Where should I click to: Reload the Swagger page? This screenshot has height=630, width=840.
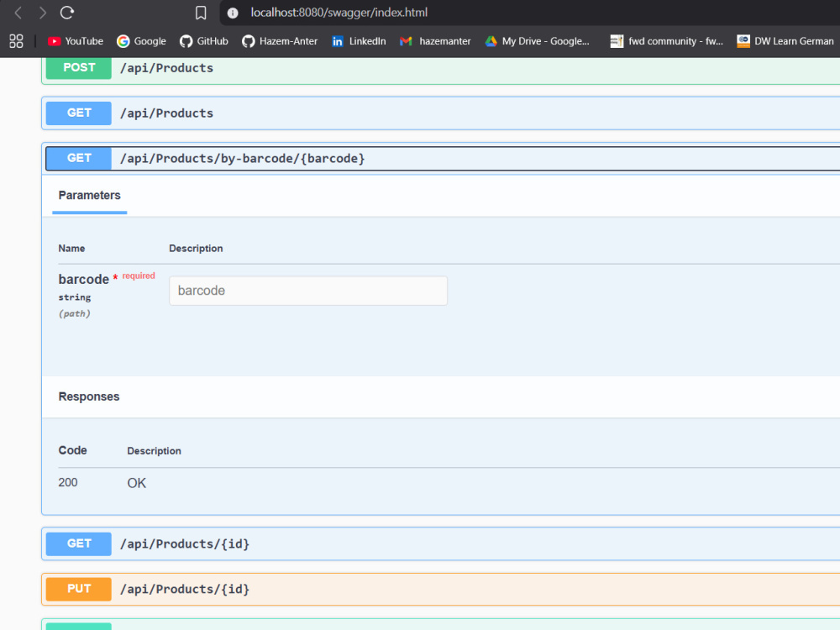pyautogui.click(x=67, y=13)
